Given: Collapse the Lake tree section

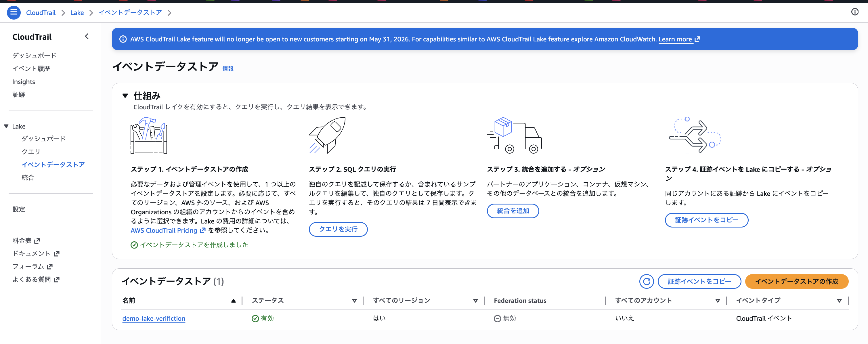Looking at the screenshot, I should click(x=6, y=126).
